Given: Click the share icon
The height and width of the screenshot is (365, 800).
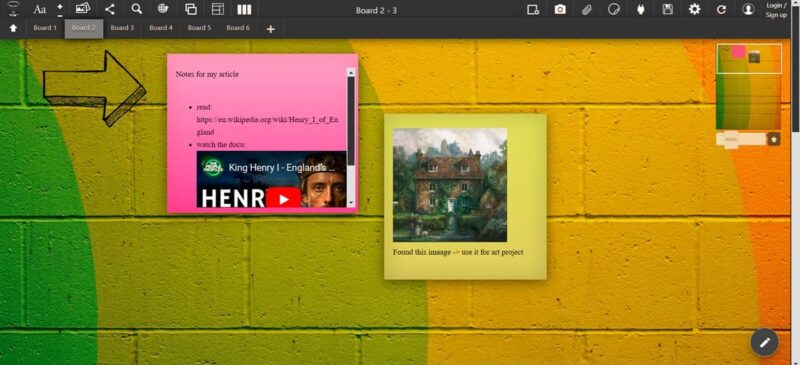Looking at the screenshot, I should click(109, 9).
